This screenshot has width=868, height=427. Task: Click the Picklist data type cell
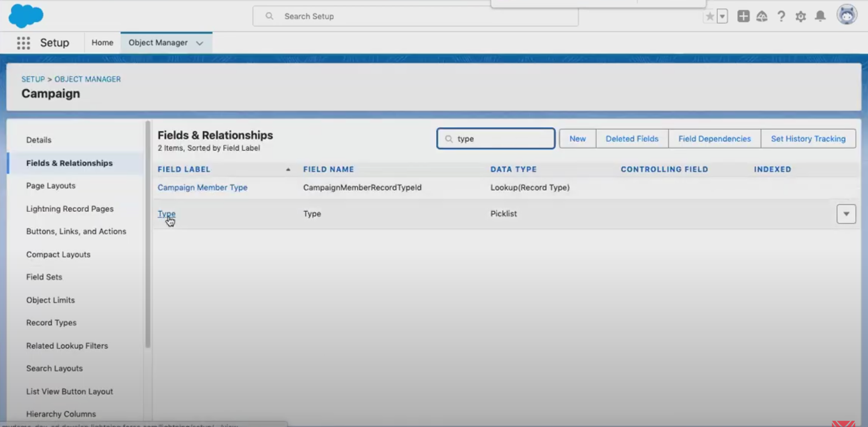click(503, 214)
